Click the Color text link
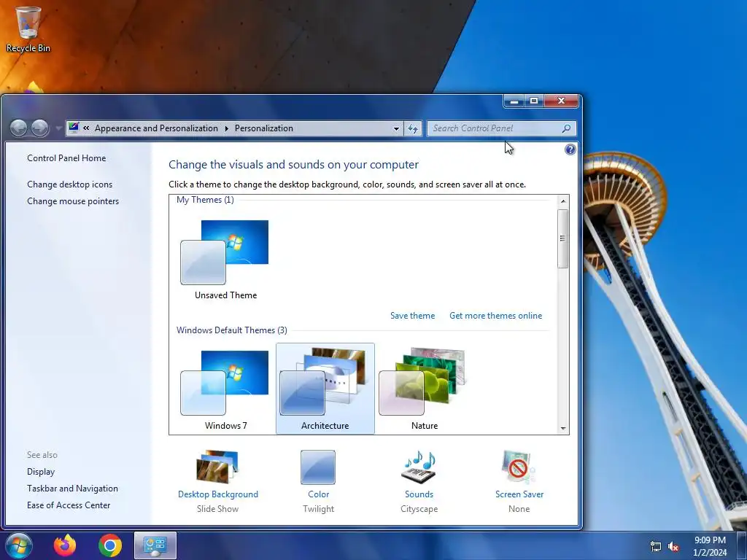This screenshot has width=747, height=560. (318, 494)
